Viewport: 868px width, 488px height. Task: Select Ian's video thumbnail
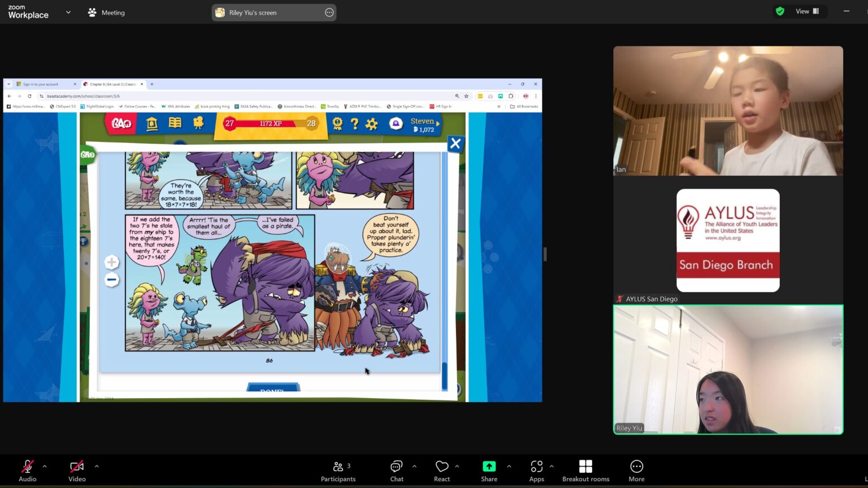[728, 111]
